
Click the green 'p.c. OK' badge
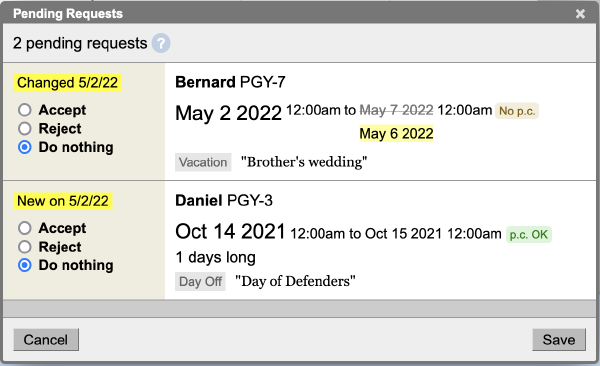(x=529, y=234)
